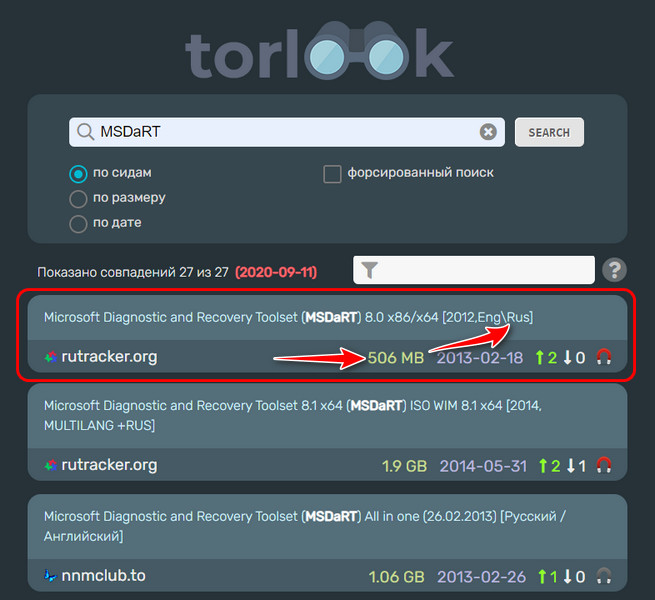Click the SEARCH button

pyautogui.click(x=549, y=132)
